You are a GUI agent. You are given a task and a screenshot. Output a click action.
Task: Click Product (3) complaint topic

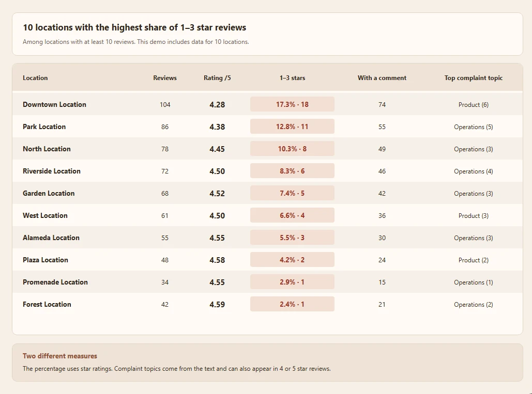click(x=473, y=215)
